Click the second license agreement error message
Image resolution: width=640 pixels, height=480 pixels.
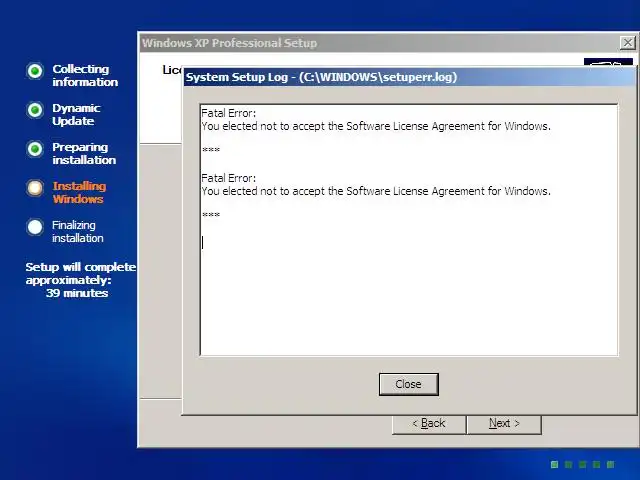(376, 191)
